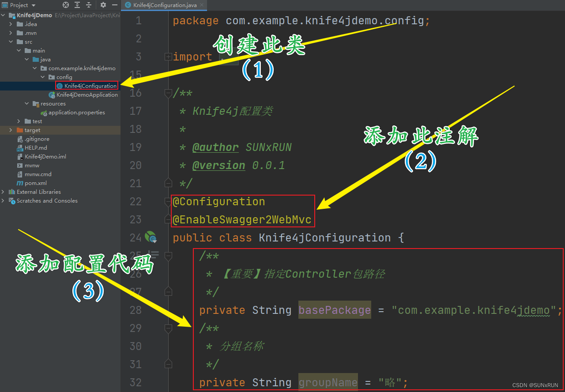The width and height of the screenshot is (565, 392).
Task: Expand the folded import block on line 3
Action: pos(168,57)
